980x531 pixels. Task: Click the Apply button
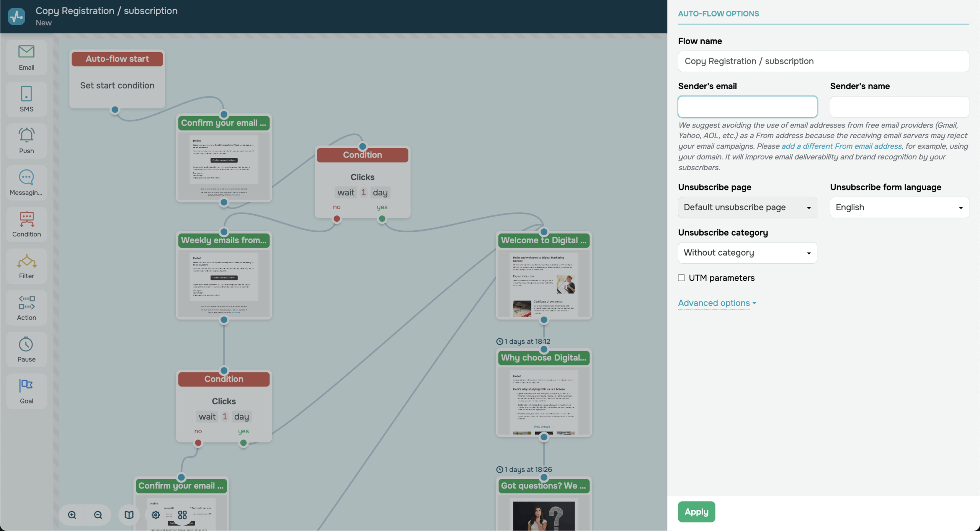pyautogui.click(x=696, y=512)
